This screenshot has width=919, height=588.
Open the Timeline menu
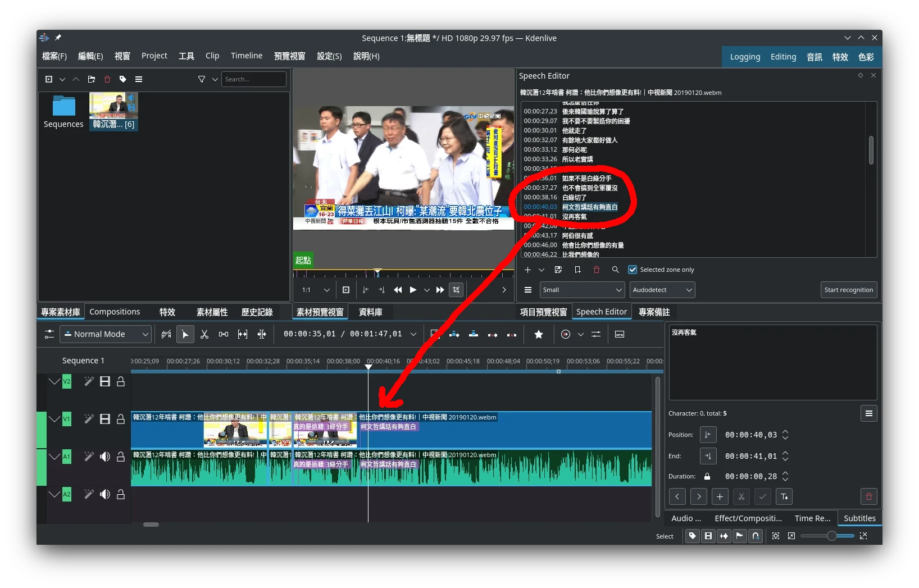tap(246, 56)
